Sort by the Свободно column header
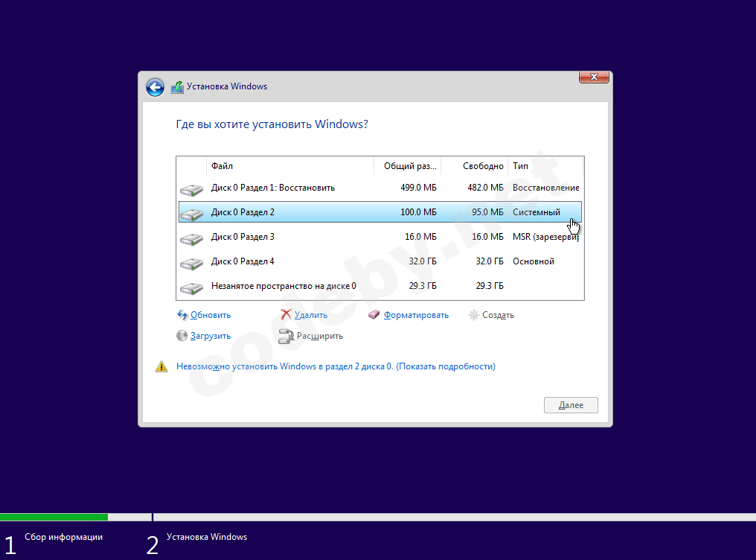Image resolution: width=756 pixels, height=560 pixels. click(475, 166)
